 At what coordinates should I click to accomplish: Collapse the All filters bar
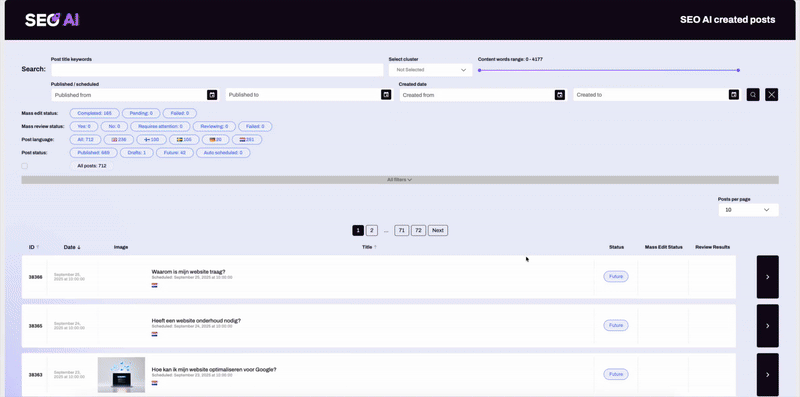[400, 180]
